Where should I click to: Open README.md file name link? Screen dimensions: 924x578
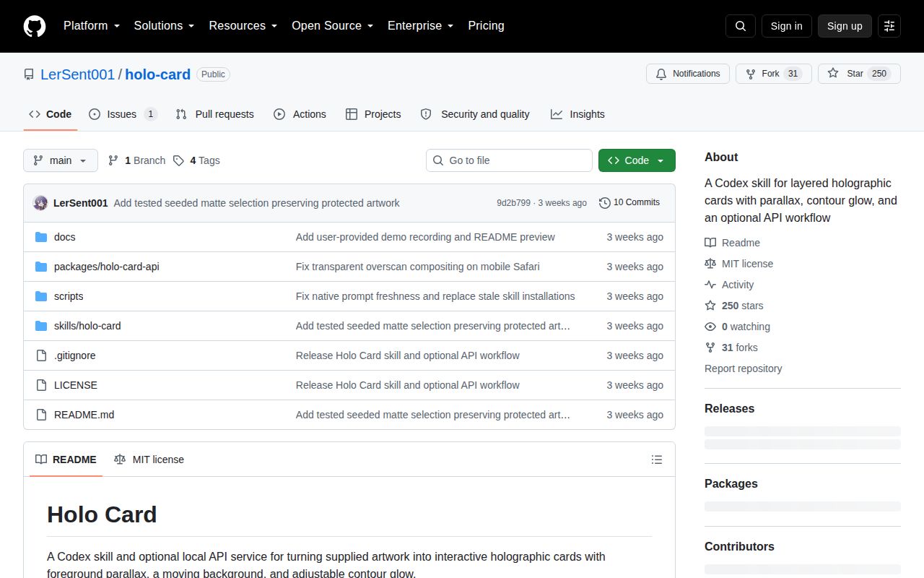pyautogui.click(x=84, y=415)
